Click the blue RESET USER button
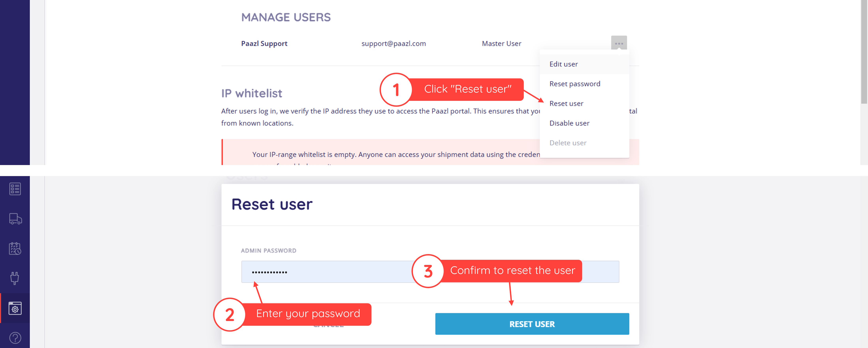 click(532, 324)
